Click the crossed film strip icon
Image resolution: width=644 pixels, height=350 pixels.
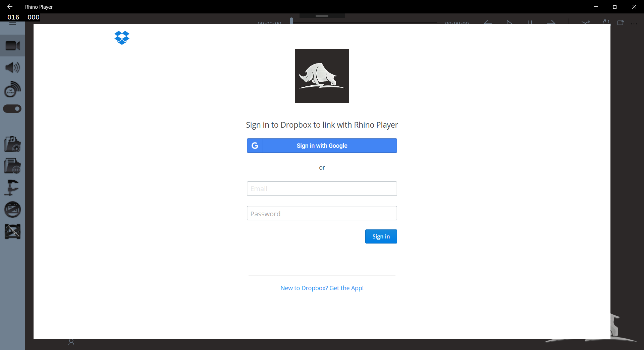coord(13,231)
